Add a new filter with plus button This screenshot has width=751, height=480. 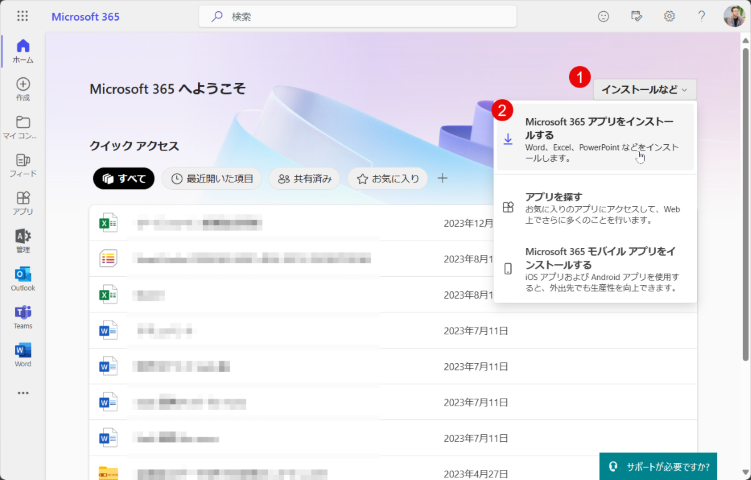coord(443,178)
